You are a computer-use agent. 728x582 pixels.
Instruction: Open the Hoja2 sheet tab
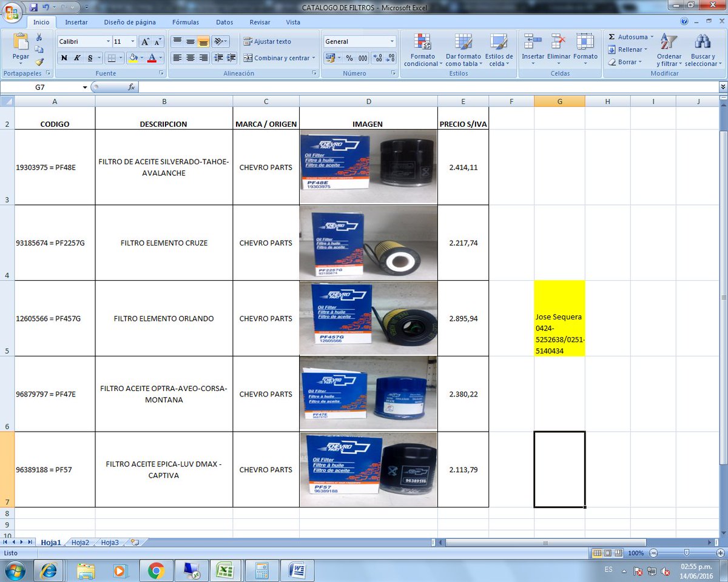click(79, 543)
